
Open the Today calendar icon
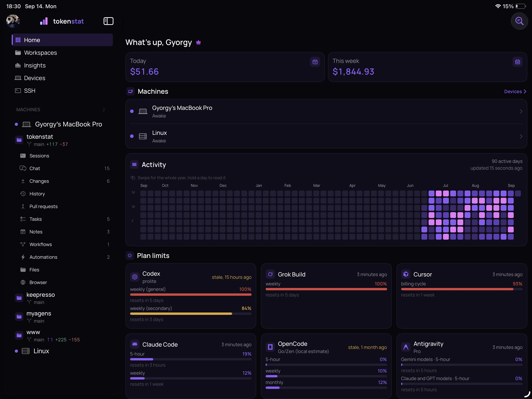tap(315, 62)
